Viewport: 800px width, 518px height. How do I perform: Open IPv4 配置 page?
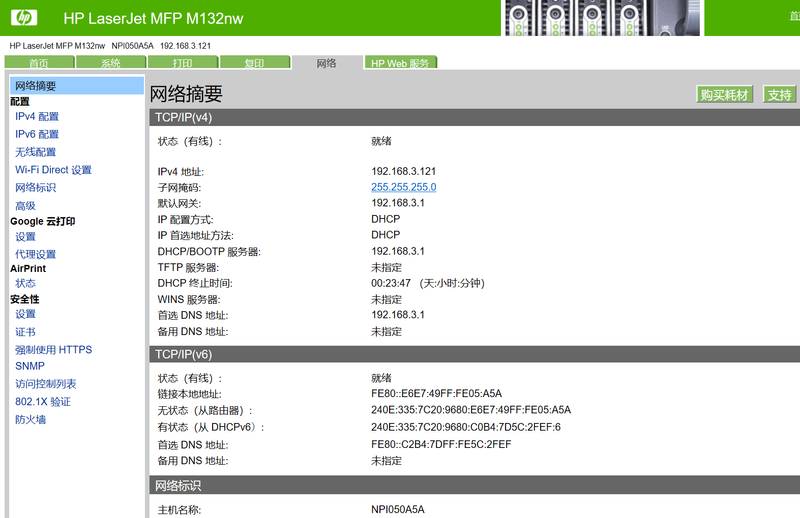coord(37,117)
